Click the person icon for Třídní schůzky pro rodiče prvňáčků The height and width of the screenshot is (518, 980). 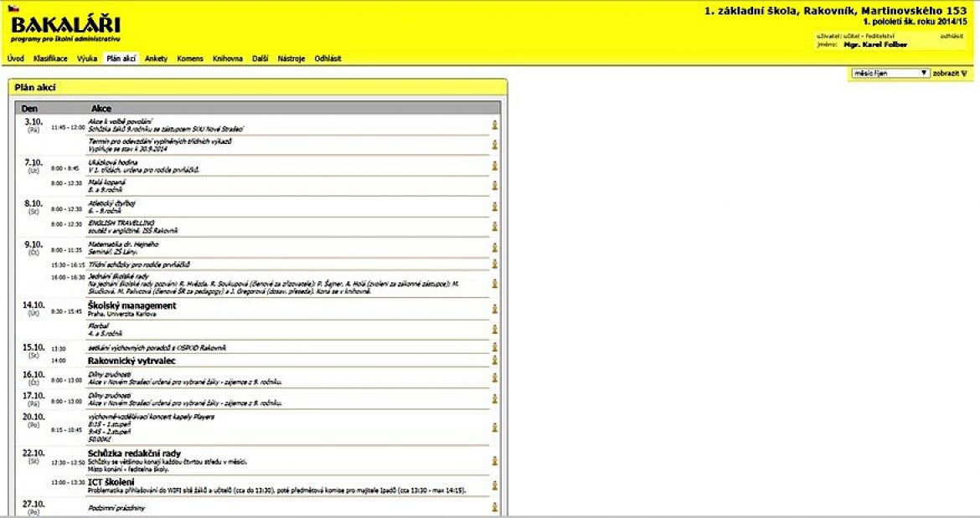click(x=494, y=264)
